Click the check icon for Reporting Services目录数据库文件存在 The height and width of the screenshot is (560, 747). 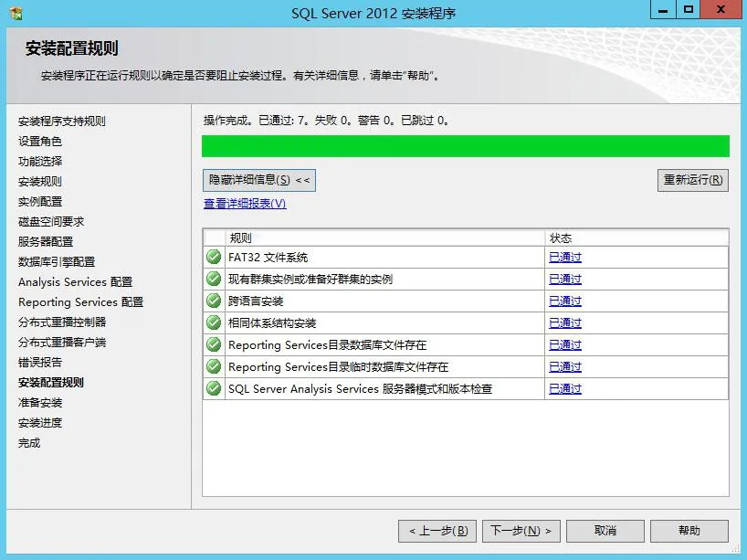(213, 344)
